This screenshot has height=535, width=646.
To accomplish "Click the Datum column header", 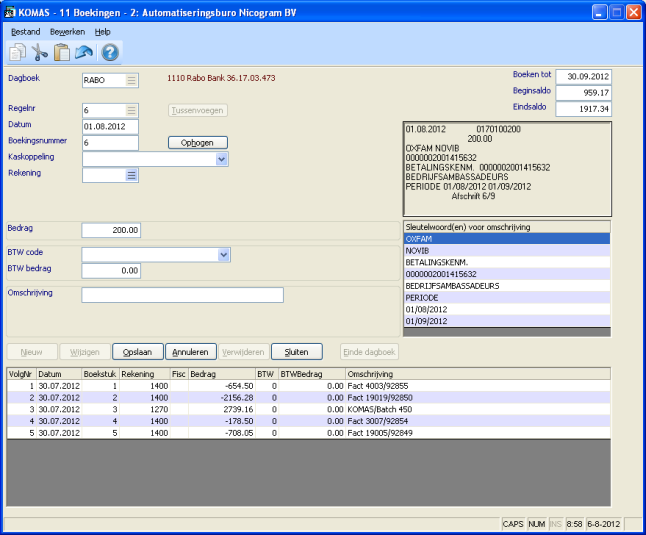I will tap(59, 374).
